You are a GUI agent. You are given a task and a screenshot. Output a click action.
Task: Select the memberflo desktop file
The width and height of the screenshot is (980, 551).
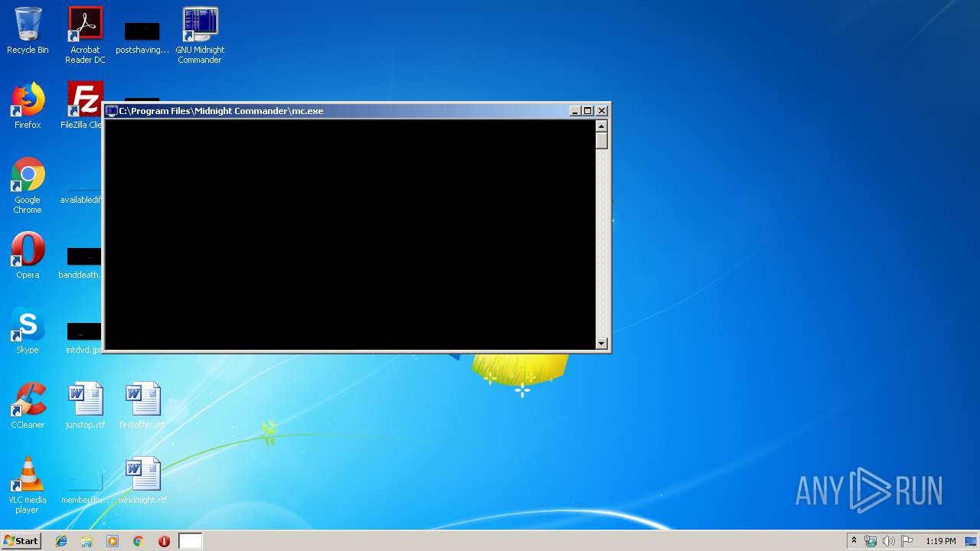(x=85, y=490)
